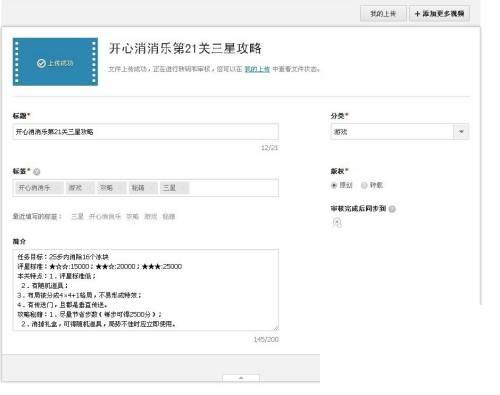Click the collapse arrow tab at page bottom

click(241, 378)
